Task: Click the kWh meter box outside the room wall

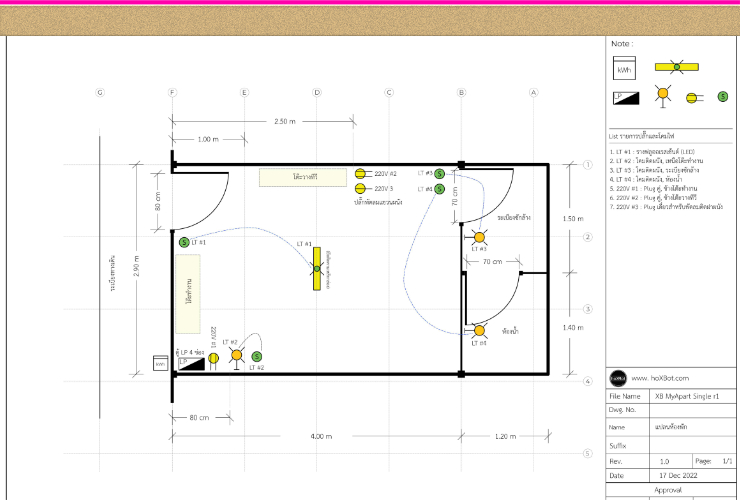Action: point(158,364)
